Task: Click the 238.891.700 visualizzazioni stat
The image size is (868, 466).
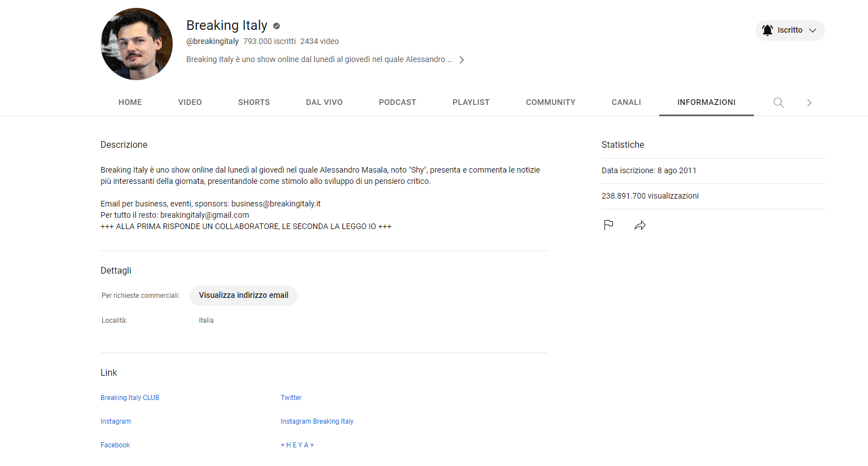Action: [x=650, y=196]
